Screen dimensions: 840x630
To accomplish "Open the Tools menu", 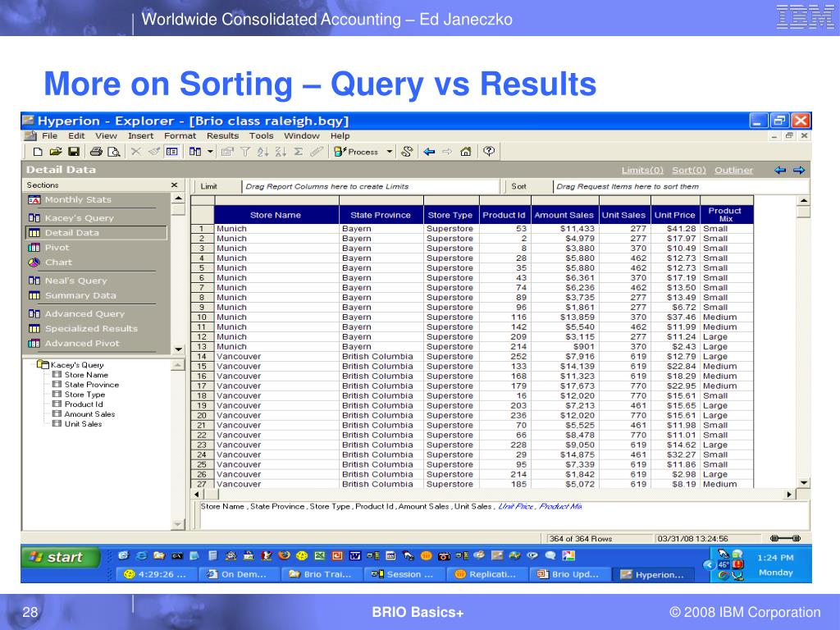I will tap(262, 136).
